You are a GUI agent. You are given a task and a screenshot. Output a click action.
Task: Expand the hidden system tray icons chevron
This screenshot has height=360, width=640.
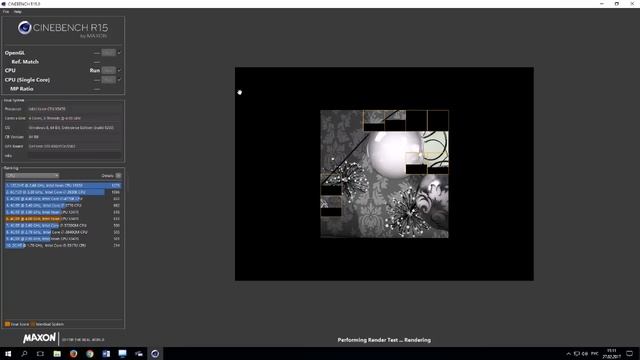tap(569, 354)
